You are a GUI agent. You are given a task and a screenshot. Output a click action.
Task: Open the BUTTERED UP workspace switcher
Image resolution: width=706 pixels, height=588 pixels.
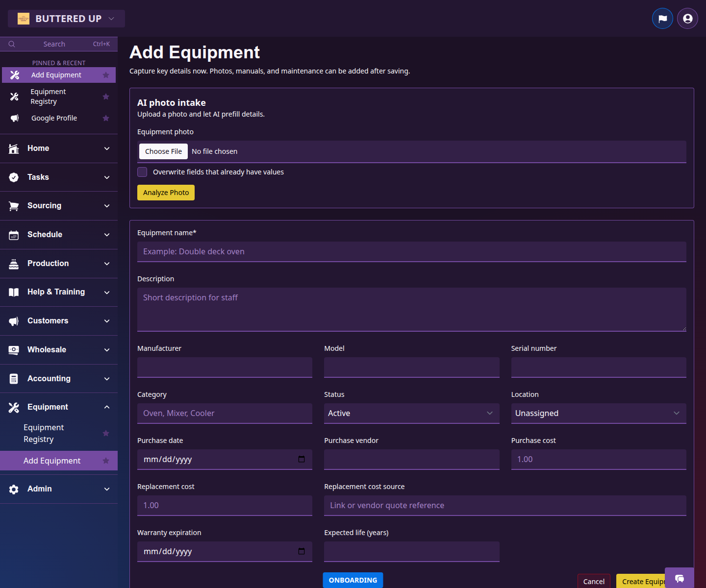click(66, 18)
